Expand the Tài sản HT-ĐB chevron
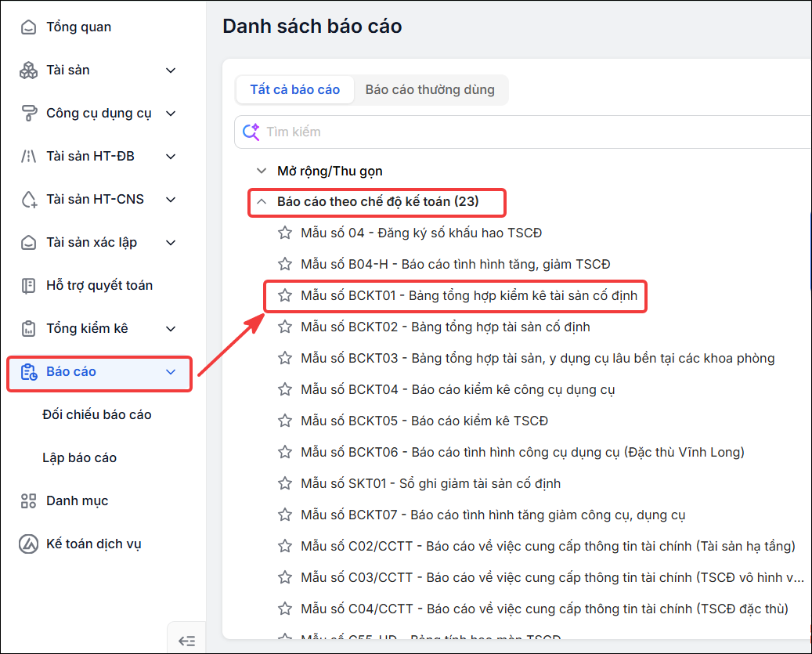Viewport: 812px width, 654px height. coord(171,156)
